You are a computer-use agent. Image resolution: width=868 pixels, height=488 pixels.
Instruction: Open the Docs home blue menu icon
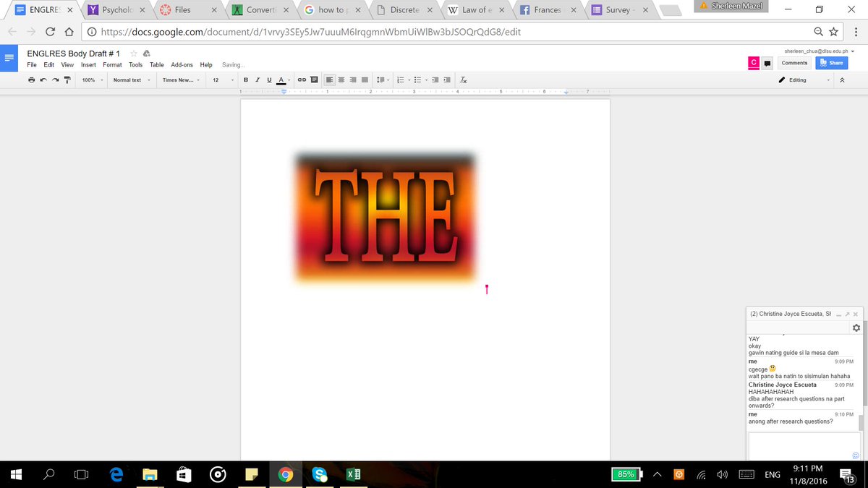click(9, 58)
